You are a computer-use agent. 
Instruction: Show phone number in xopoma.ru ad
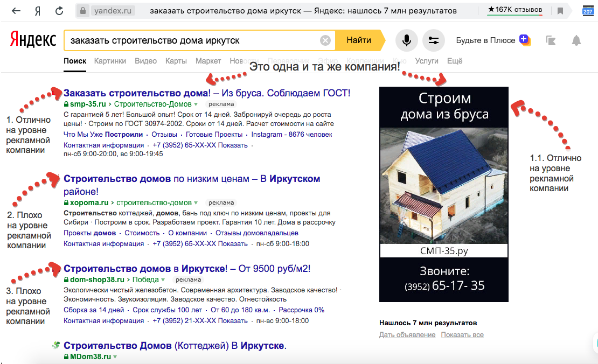[x=200, y=243]
